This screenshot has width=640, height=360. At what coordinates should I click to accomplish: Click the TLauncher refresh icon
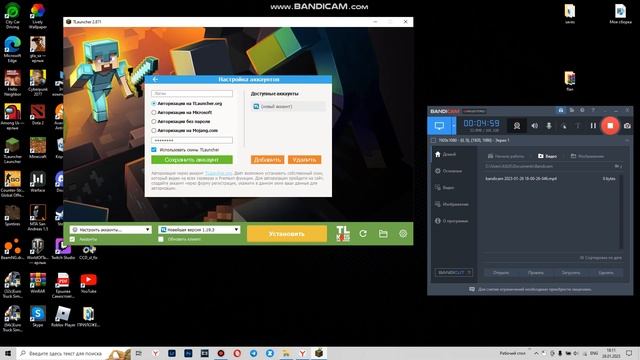[363, 233]
